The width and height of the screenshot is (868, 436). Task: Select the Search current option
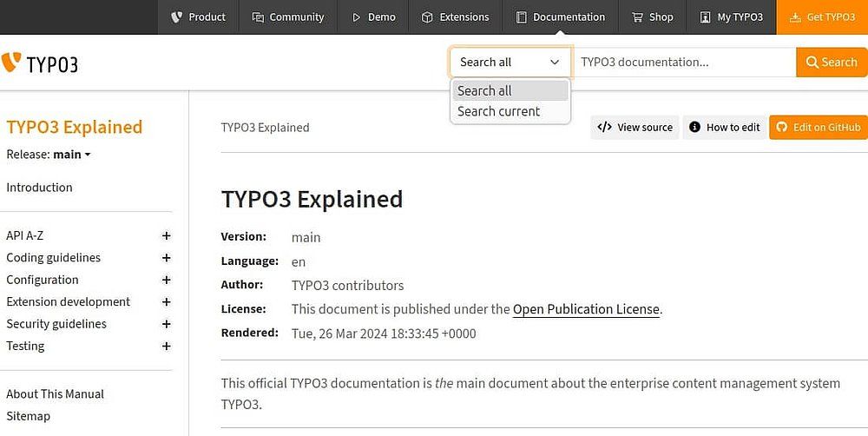499,111
